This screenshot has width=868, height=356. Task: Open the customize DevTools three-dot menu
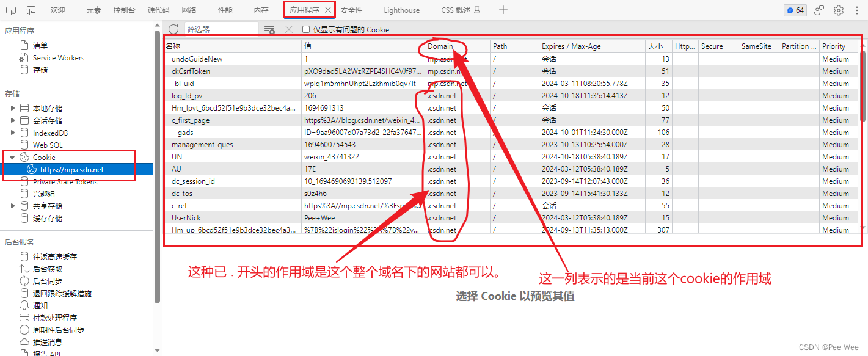858,10
